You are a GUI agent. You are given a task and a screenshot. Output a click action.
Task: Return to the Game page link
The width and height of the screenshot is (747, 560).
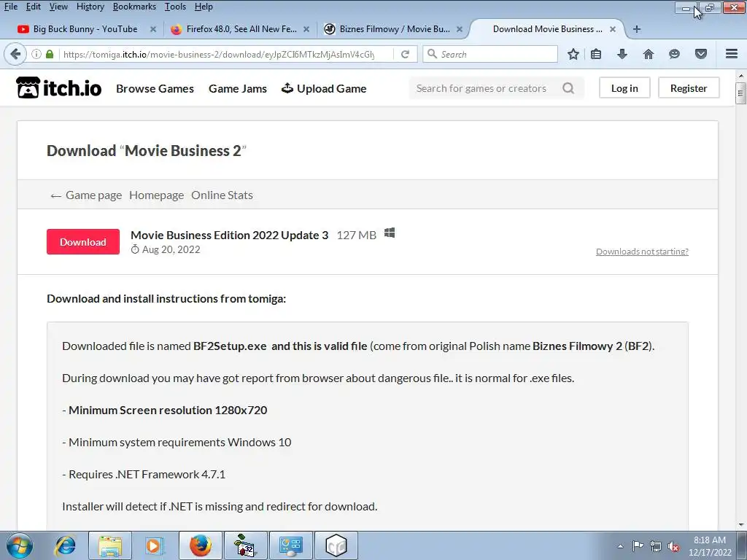pyautogui.click(x=86, y=195)
